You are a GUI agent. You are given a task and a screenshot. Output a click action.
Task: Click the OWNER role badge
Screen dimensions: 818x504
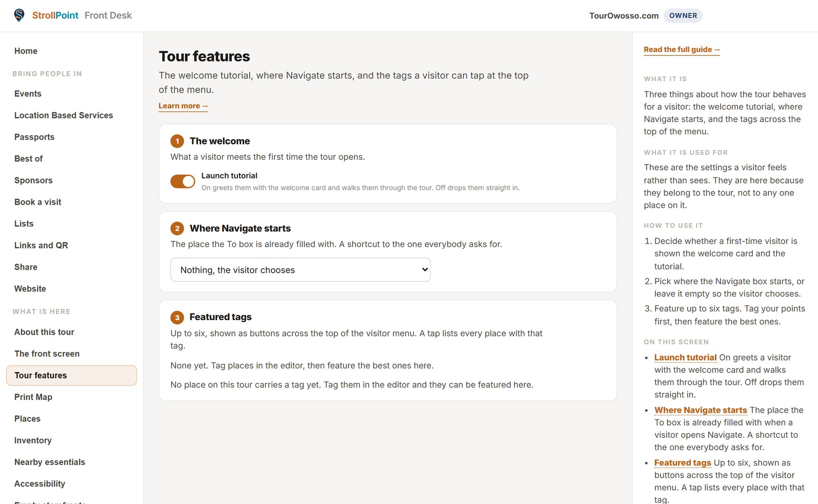tap(683, 15)
